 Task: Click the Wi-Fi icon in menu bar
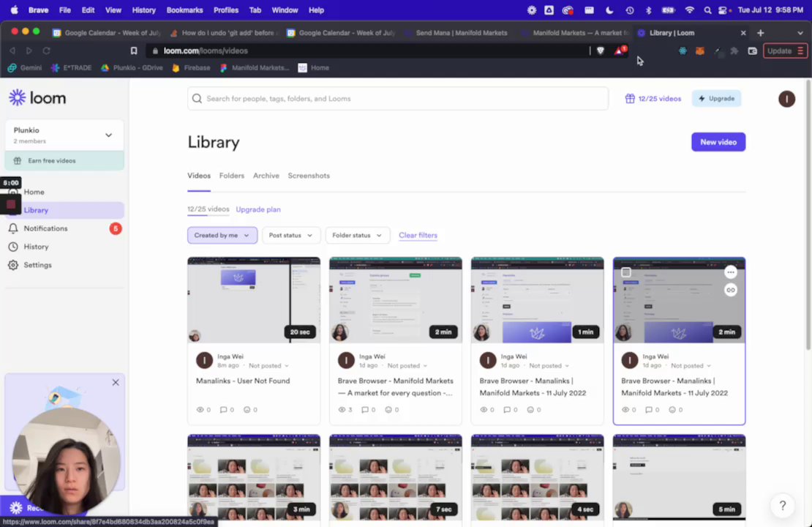689,10
